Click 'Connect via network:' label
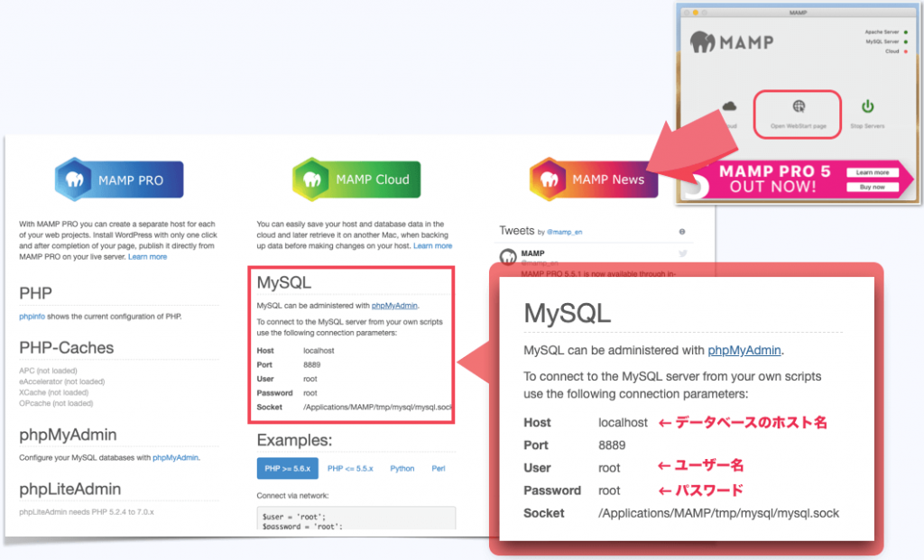This screenshot has width=924, height=560. click(293, 496)
